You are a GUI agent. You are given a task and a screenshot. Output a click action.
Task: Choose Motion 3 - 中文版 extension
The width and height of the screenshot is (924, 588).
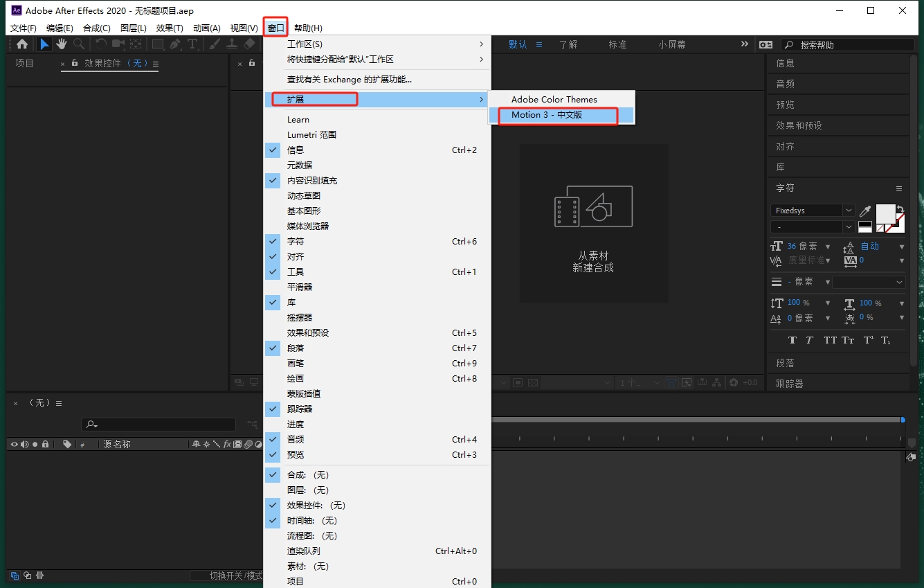tap(561, 115)
